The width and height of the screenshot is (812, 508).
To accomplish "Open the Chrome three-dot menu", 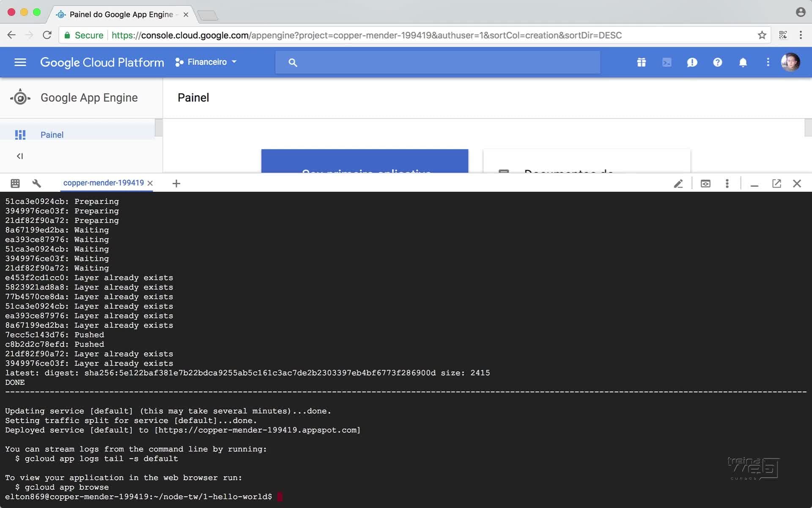I will pos(801,35).
